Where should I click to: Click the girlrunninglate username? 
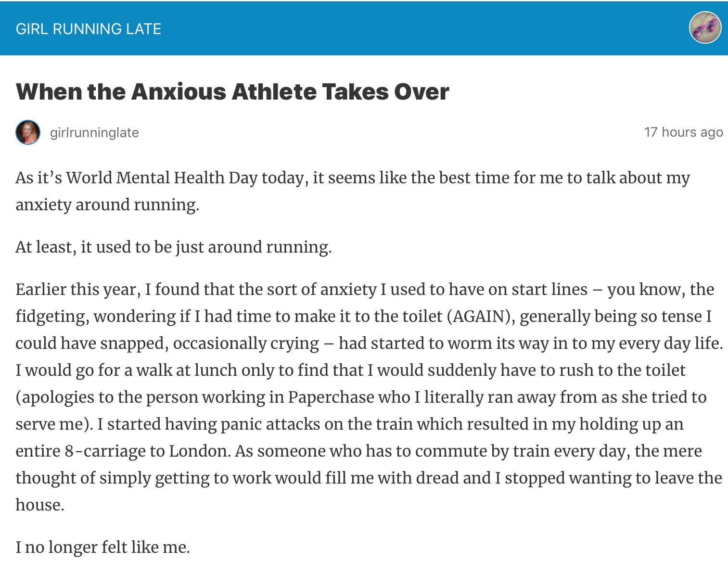[x=94, y=133]
